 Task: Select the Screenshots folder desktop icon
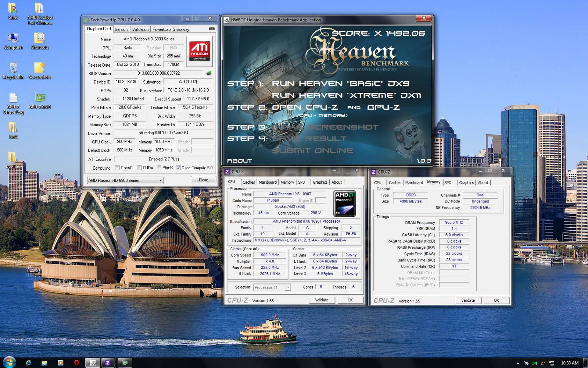pyautogui.click(x=40, y=71)
